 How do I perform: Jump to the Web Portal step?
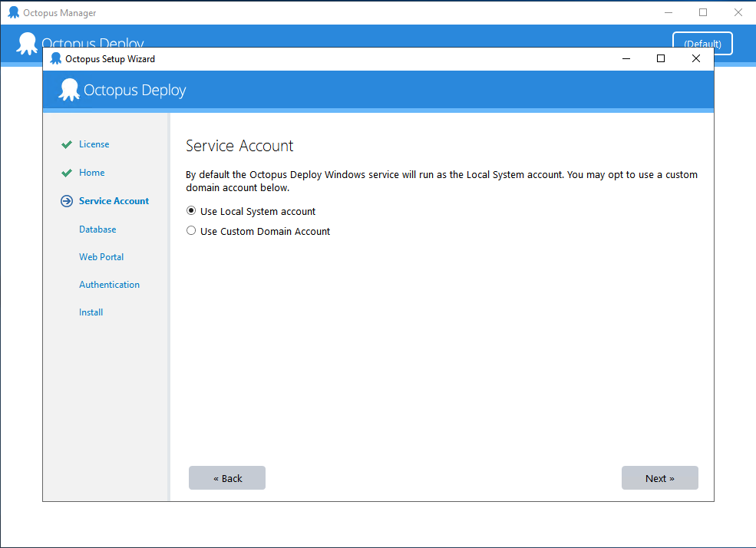[x=101, y=257]
